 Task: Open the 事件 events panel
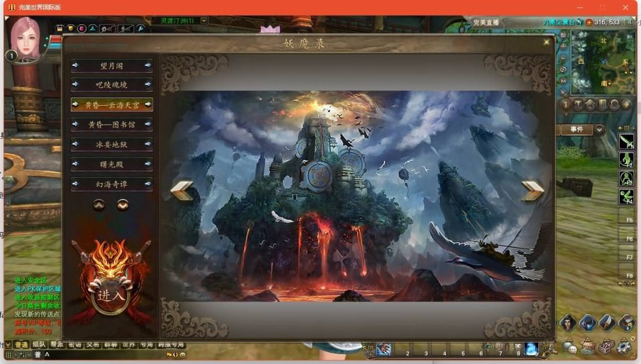(577, 129)
